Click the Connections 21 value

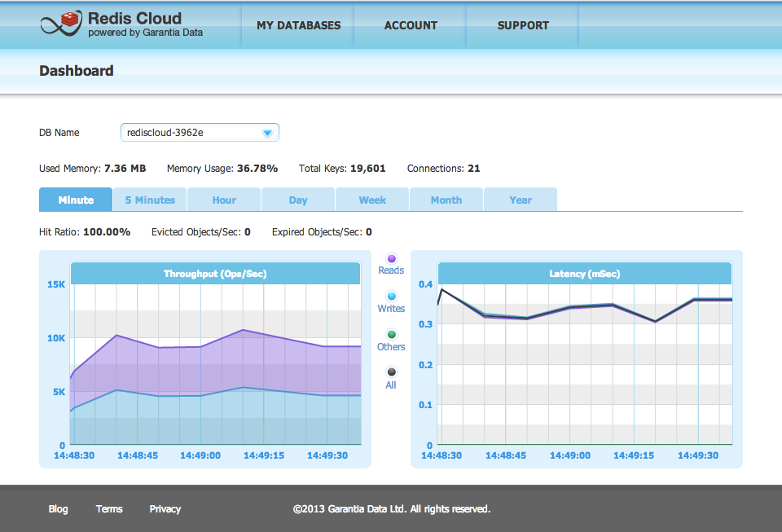pos(474,169)
